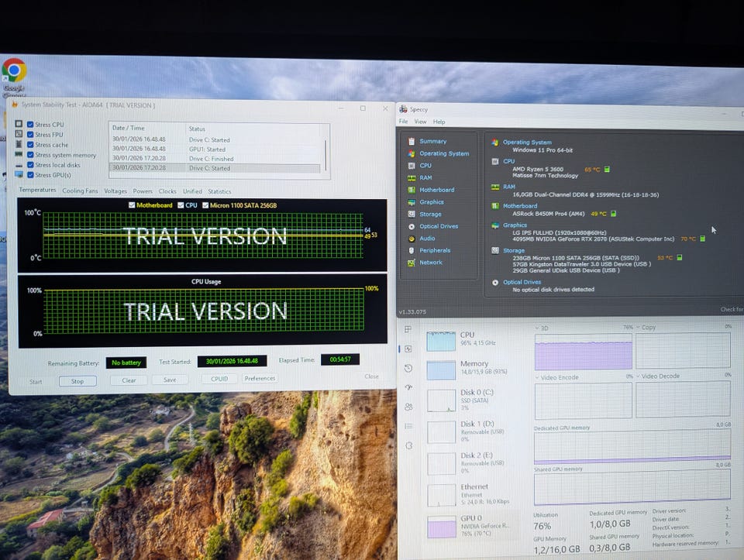The image size is (744, 560).
Task: Select RAM in the Speccy sidebar
Action: [425, 178]
